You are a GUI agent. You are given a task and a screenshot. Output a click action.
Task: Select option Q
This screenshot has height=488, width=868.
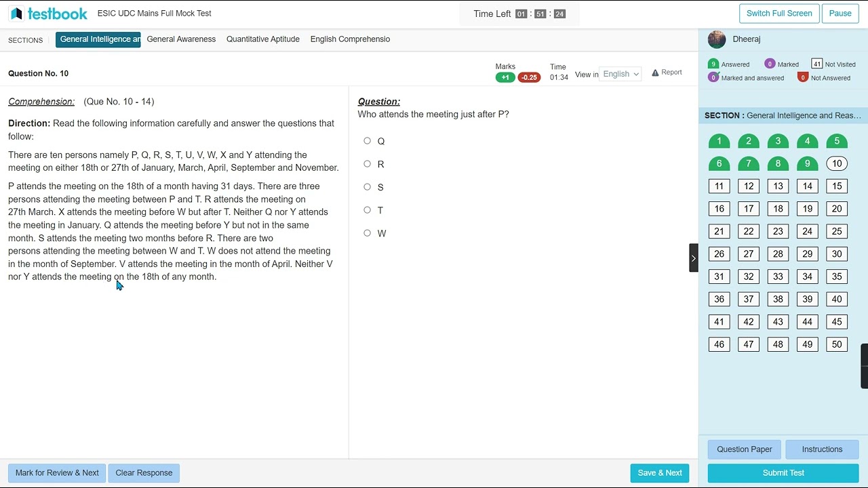[367, 141]
